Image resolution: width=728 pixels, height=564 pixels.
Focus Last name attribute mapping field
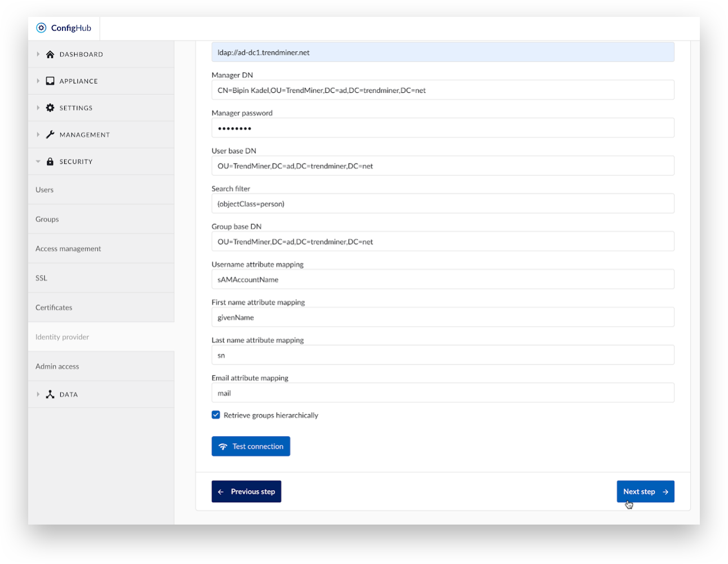(x=443, y=355)
